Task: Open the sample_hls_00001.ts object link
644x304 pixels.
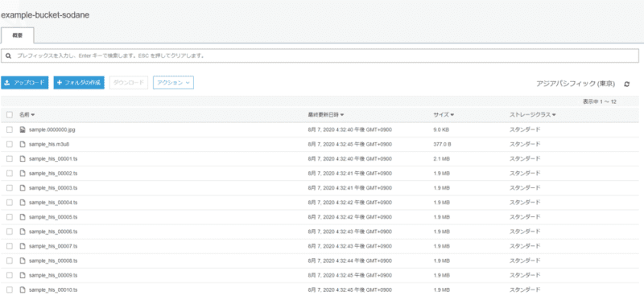Action: [53, 158]
